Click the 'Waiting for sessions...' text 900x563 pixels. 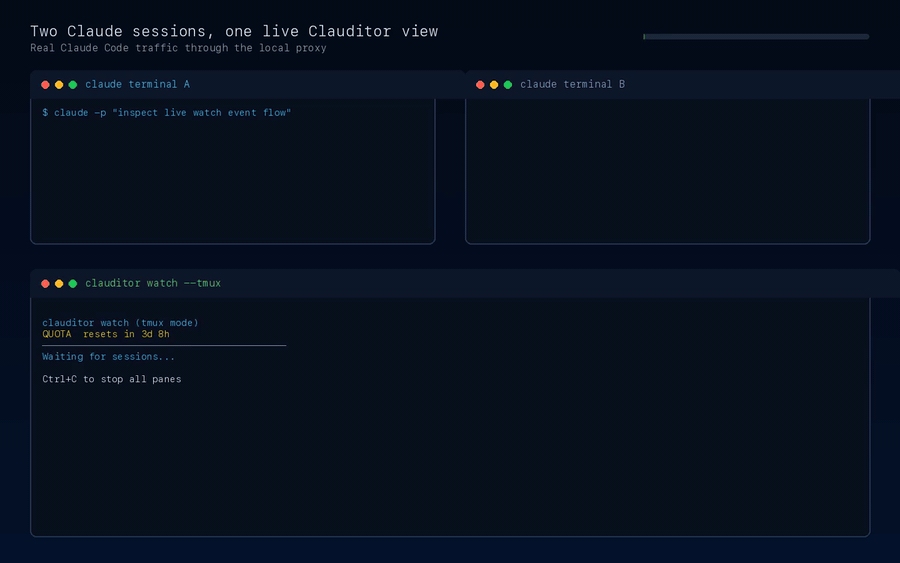coord(108,356)
